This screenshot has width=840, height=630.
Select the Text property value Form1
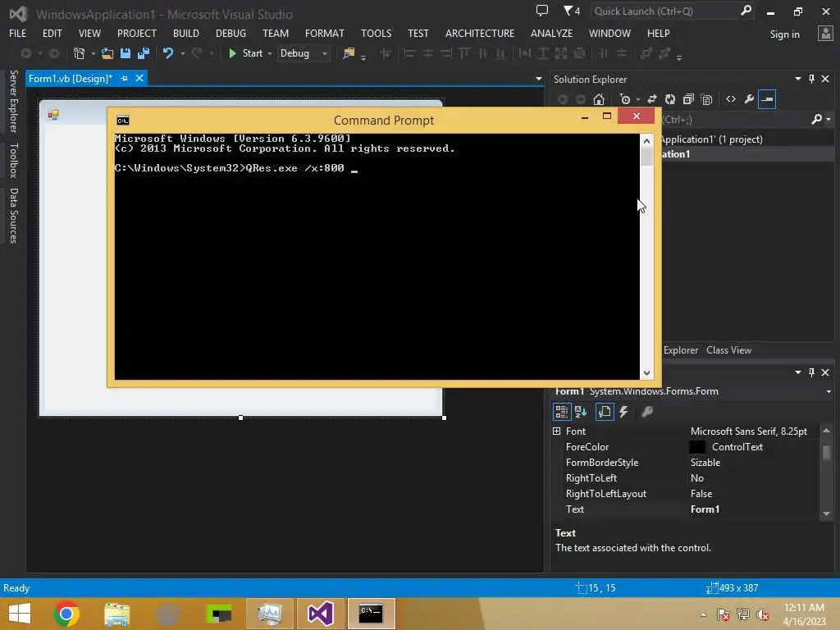(705, 509)
